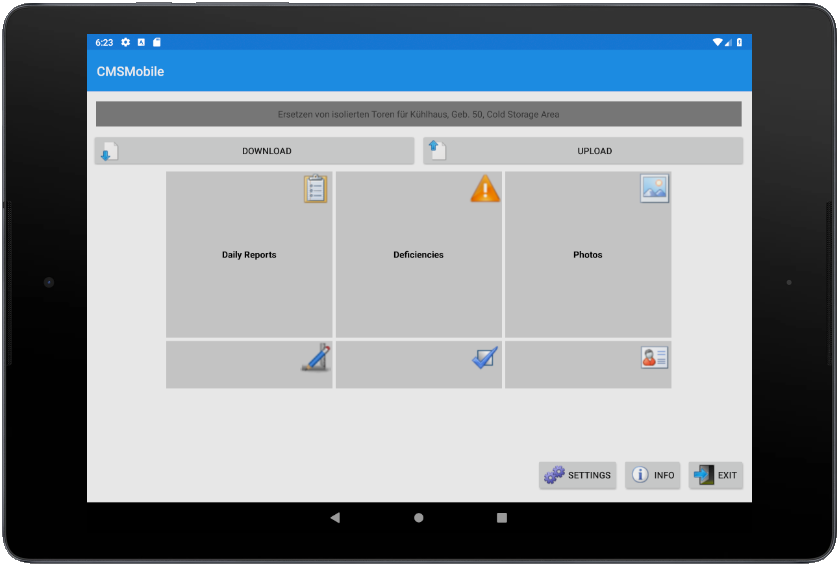Click the contact card icon tile

tap(588, 365)
